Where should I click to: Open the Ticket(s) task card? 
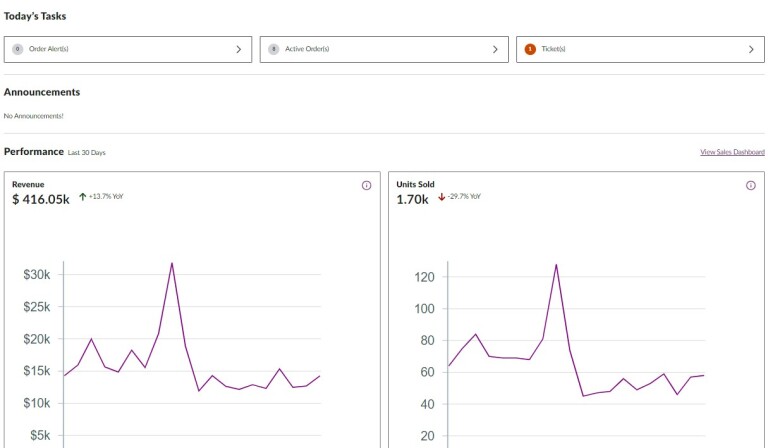click(x=640, y=49)
